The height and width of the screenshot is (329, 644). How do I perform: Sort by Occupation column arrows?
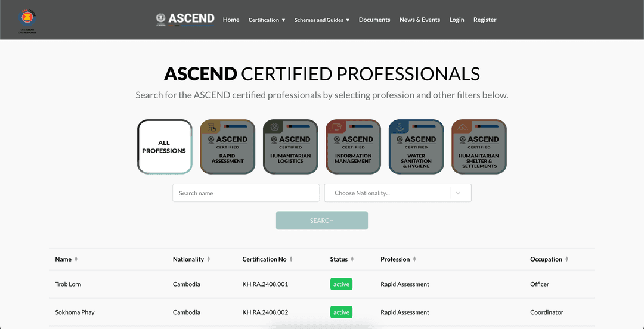[x=567, y=260]
